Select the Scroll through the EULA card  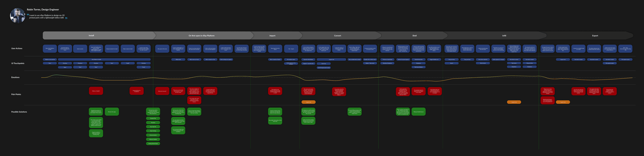click(x=65, y=49)
